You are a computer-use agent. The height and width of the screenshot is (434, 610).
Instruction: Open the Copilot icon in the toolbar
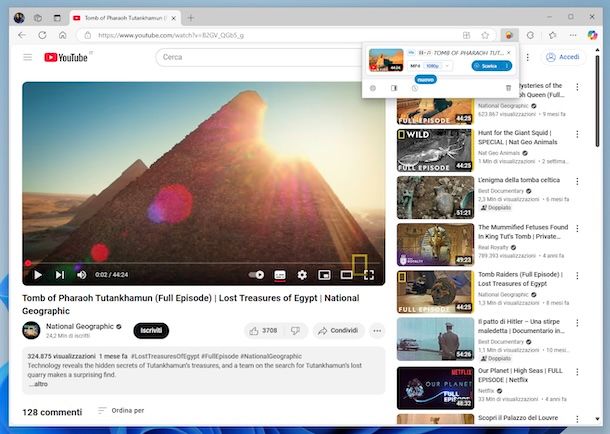point(592,35)
